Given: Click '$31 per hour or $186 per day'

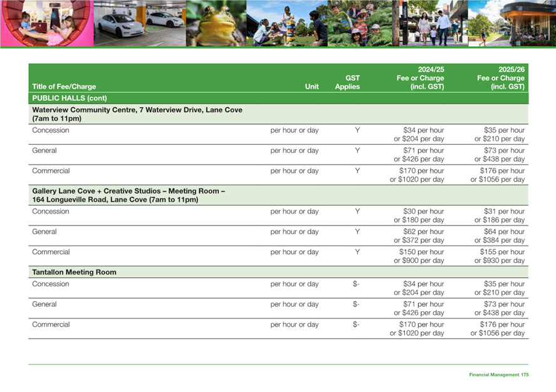Looking at the screenshot, I should click(x=500, y=215).
